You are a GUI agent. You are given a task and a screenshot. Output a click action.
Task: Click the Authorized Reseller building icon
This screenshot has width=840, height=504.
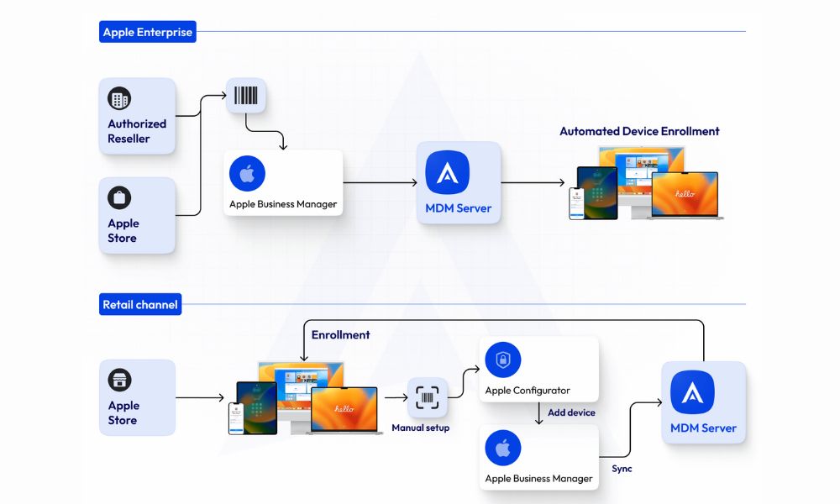tap(119, 98)
